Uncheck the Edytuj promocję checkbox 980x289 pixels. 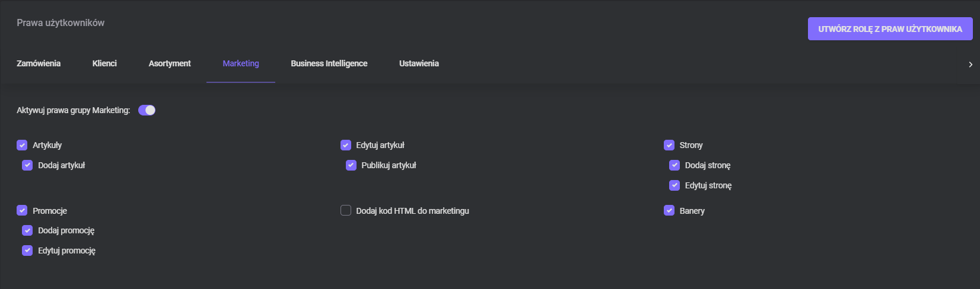point(27,251)
